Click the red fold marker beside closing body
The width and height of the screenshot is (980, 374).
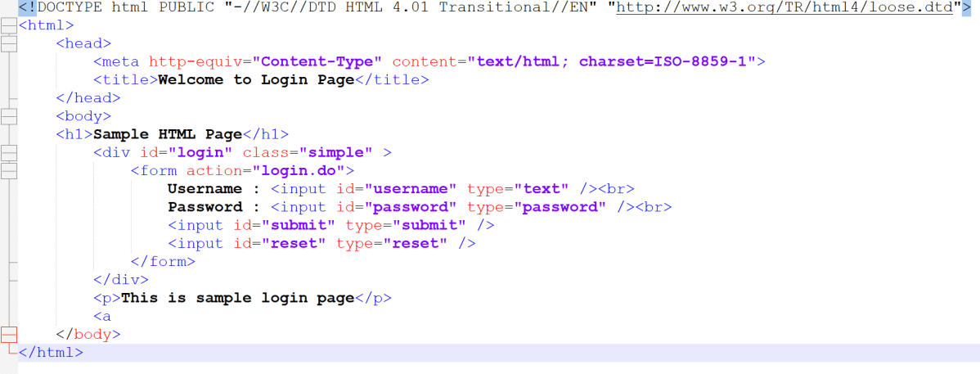[x=9, y=334]
